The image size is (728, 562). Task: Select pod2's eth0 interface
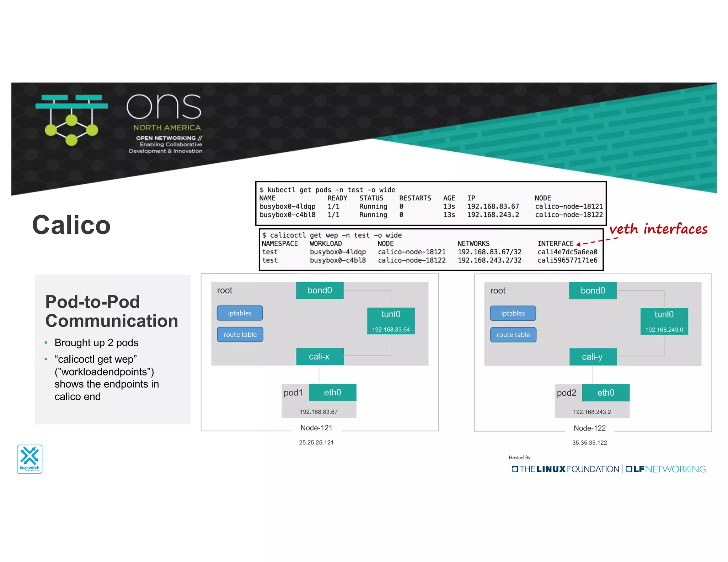tap(605, 393)
